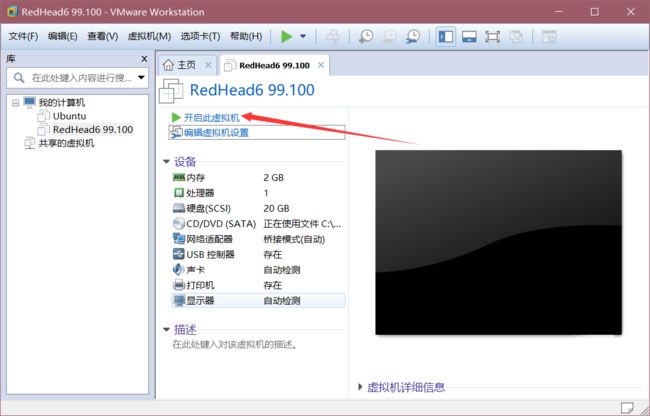Click the green power-on play toolbar button
Screen dimensions: 650x416
tap(286, 36)
